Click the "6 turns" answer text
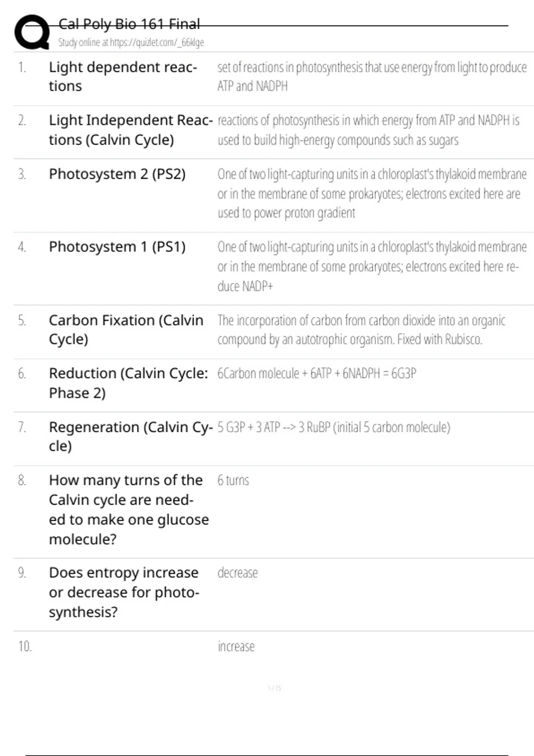534x756 pixels. [233, 480]
